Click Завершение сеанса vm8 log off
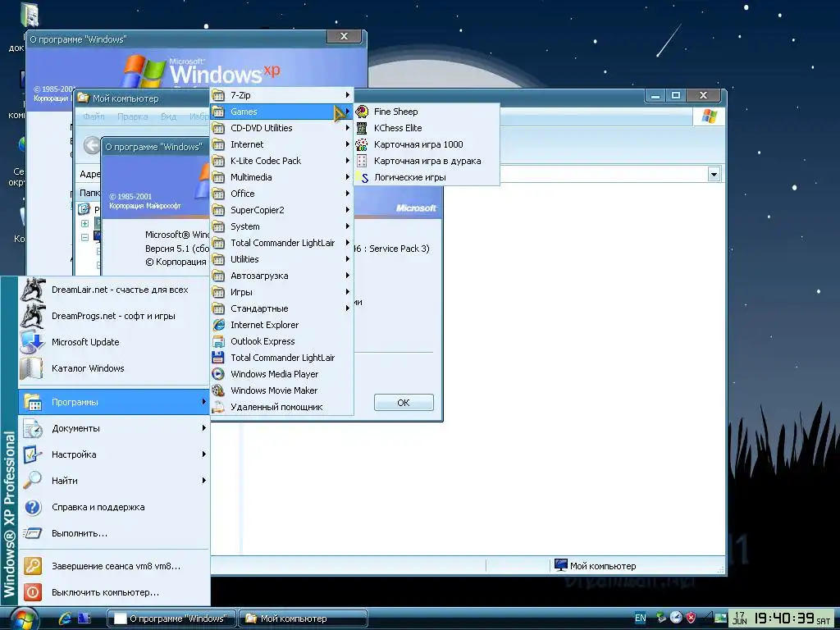The height and width of the screenshot is (630, 840). (113, 566)
